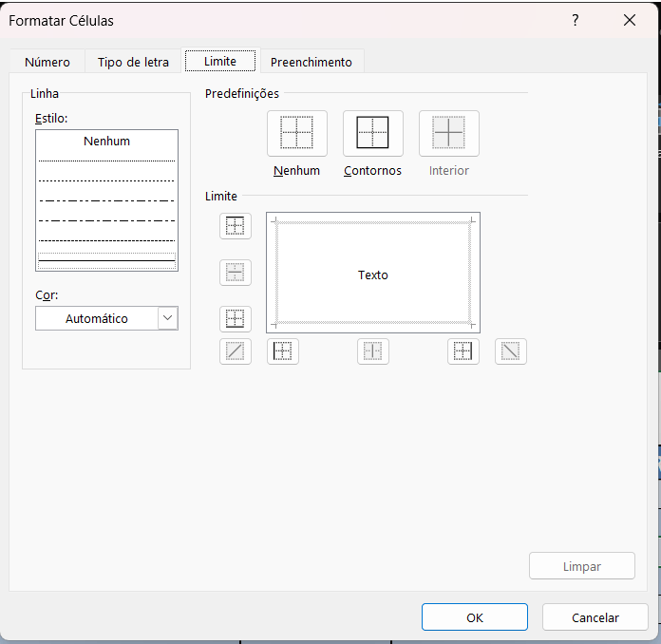Select the Limite tab
This screenshot has height=644, width=661.
click(x=220, y=61)
